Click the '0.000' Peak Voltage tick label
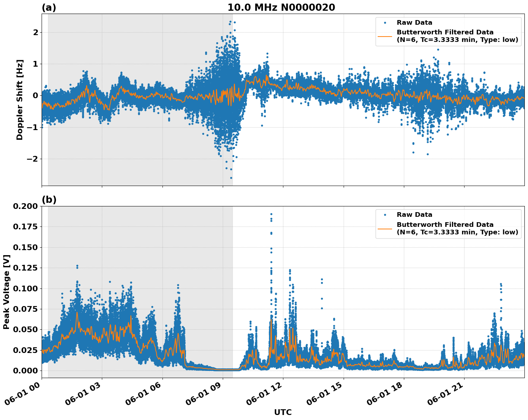The image size is (528, 420). 25,371
